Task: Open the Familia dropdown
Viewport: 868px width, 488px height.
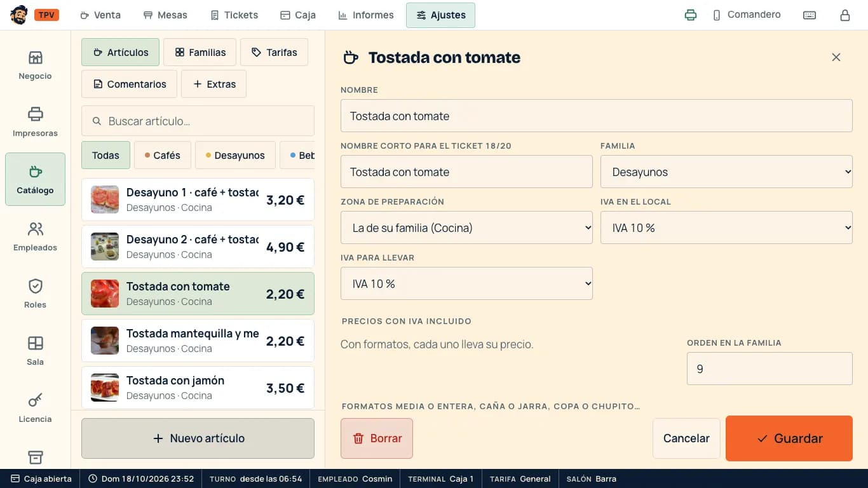Action: coord(726,172)
